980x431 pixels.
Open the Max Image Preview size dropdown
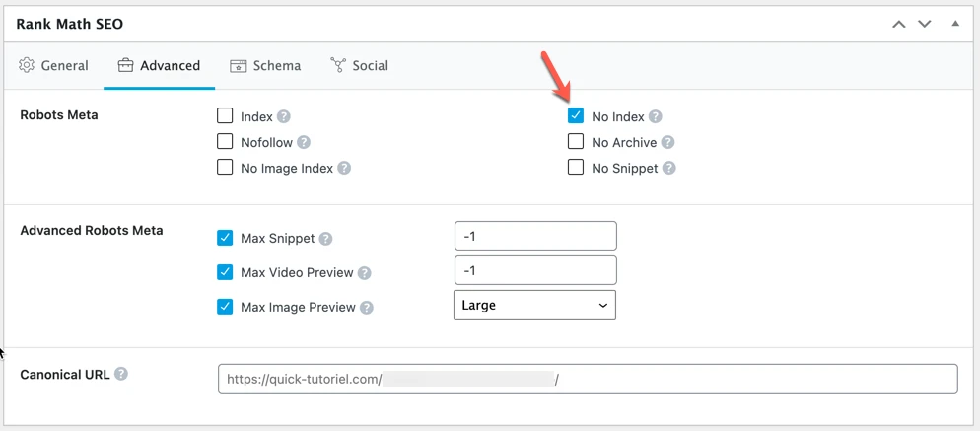[x=535, y=306]
